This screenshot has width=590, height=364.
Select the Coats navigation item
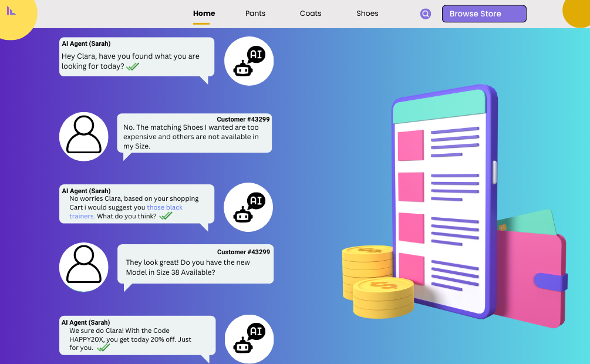[311, 14]
